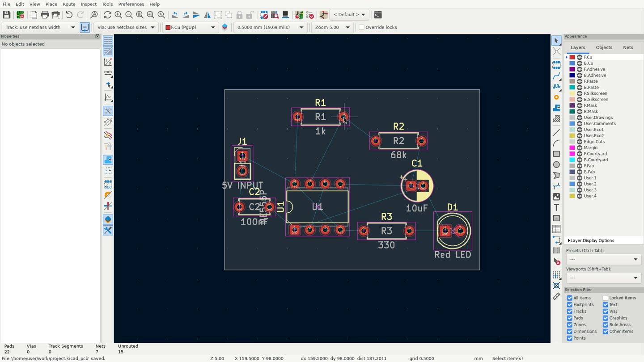Select the Draw circle tool
644x362 pixels.
click(x=556, y=164)
